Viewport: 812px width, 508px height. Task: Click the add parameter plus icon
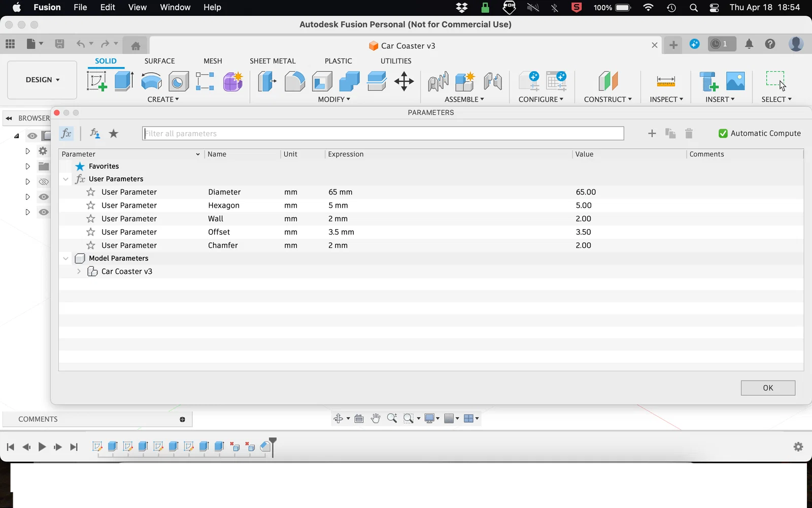click(652, 134)
